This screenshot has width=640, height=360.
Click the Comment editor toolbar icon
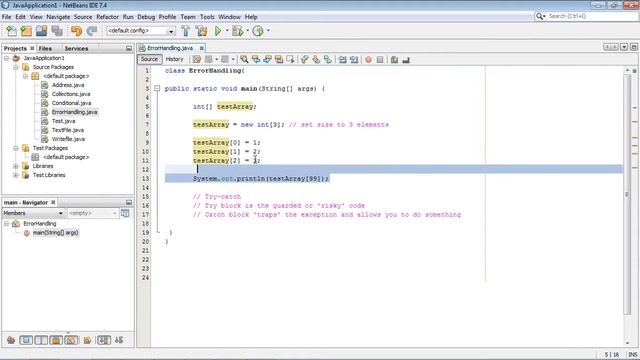point(394,60)
